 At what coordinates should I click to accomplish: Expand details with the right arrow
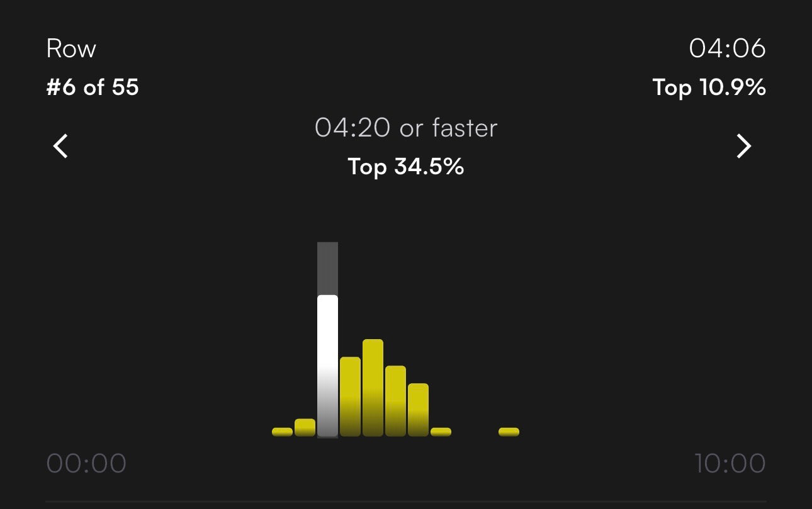click(x=744, y=146)
